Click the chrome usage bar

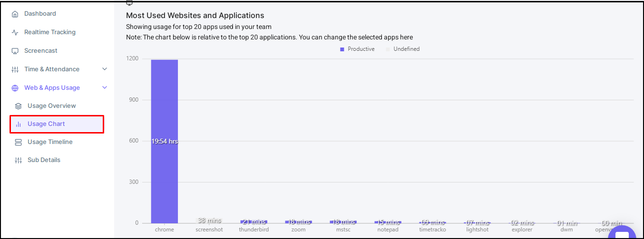(165, 141)
